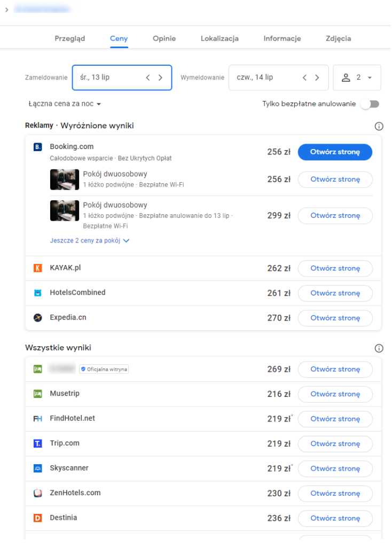392x547 pixels.
Task: Go to next check-in date arrow
Action: point(160,77)
